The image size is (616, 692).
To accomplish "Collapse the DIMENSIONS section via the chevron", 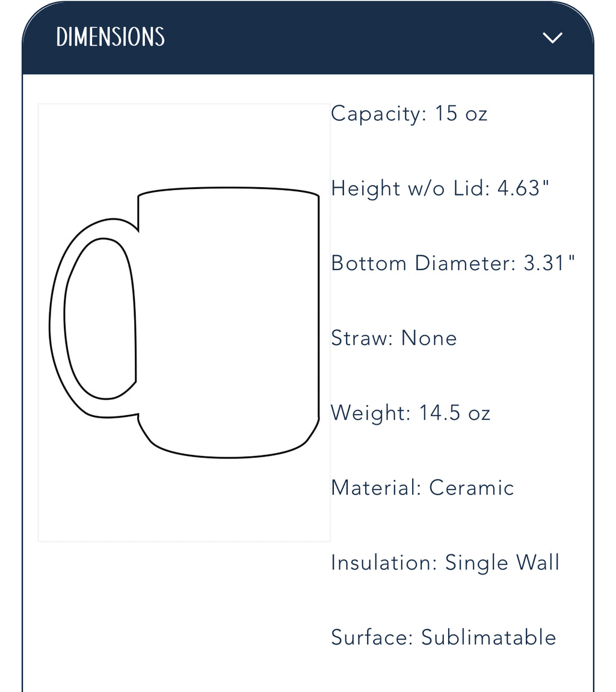I will point(552,37).
